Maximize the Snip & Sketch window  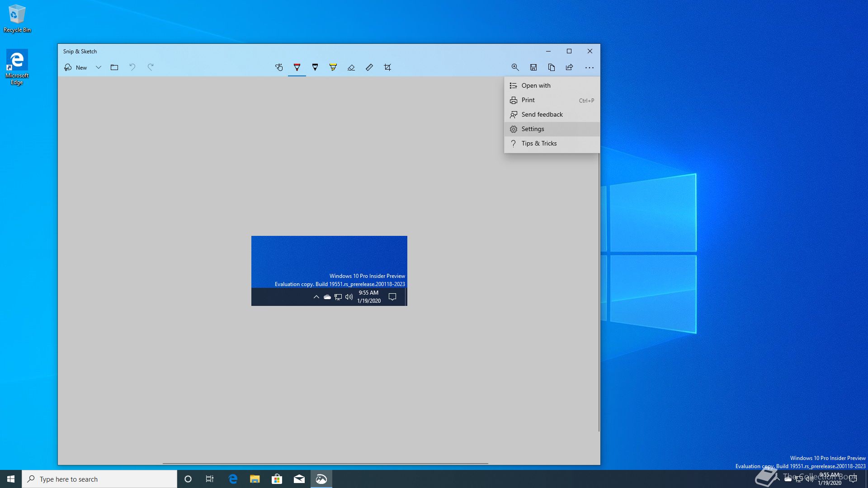pos(569,51)
